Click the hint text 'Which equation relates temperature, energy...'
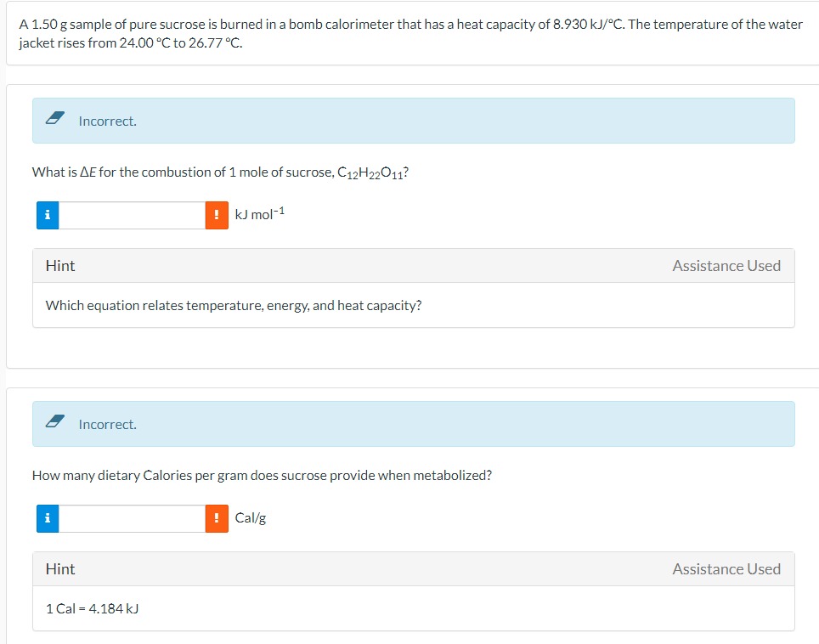 pyautogui.click(x=234, y=306)
